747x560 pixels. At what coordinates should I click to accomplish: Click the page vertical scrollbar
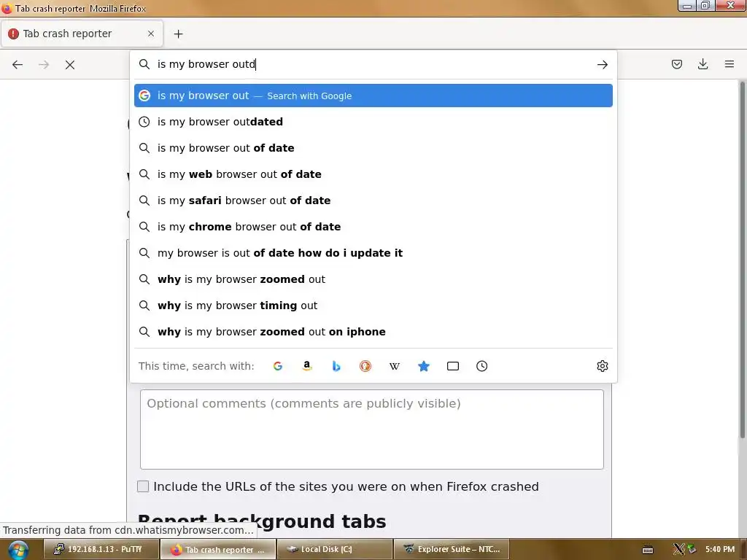click(x=742, y=260)
